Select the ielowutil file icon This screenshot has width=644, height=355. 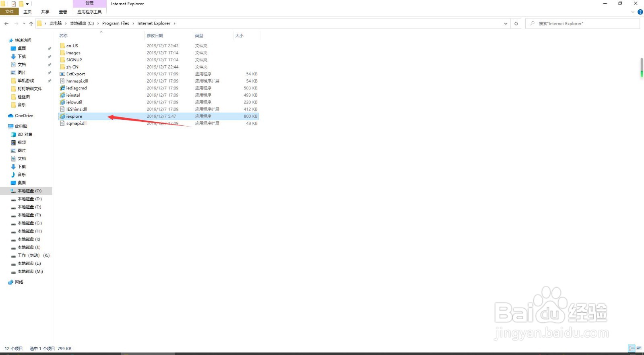pos(62,102)
